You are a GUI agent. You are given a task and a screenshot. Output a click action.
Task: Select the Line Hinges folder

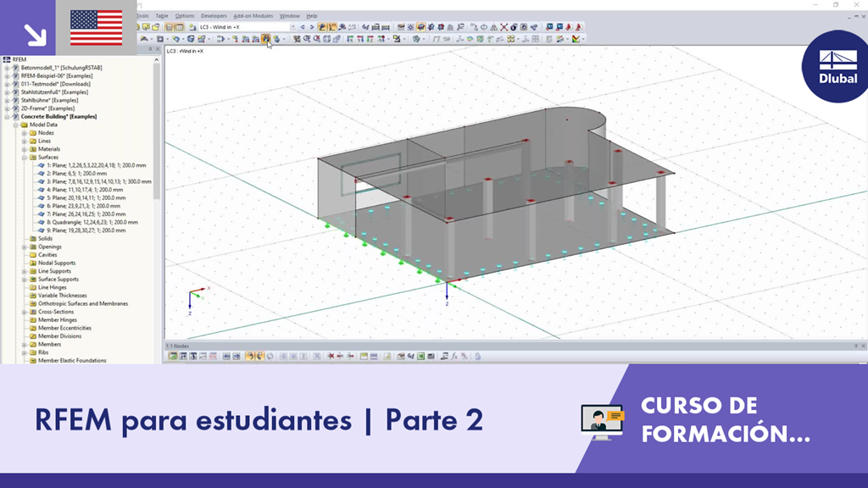[x=52, y=288]
